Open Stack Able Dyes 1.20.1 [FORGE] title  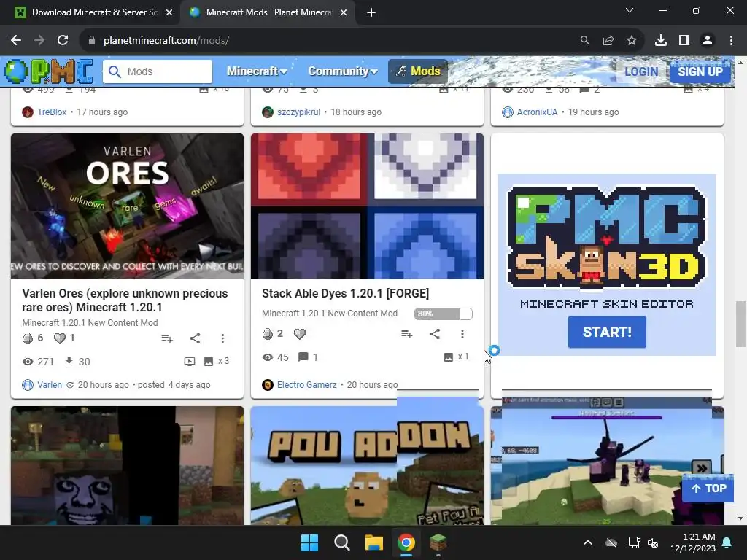pos(345,293)
